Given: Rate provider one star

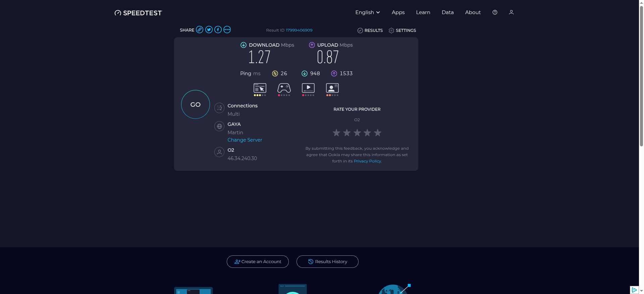Looking at the screenshot, I should (336, 133).
